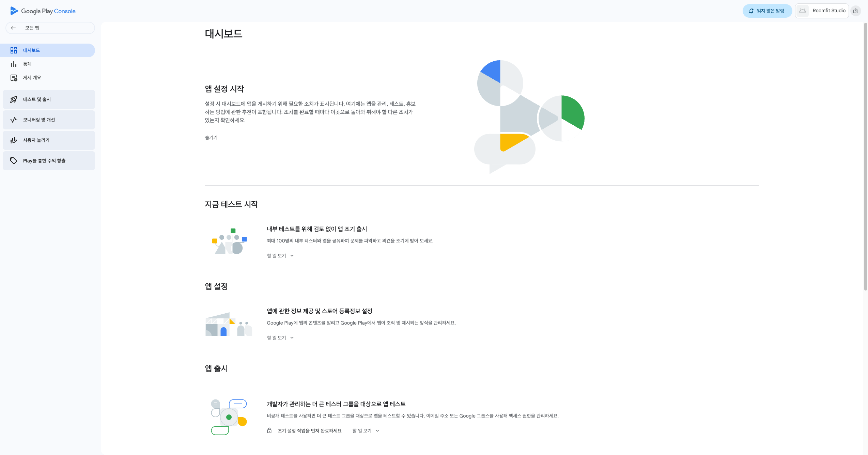Click the rocket icon for 테스트 및 출시
Screen dimensions: 868x455
pyautogui.click(x=14, y=99)
